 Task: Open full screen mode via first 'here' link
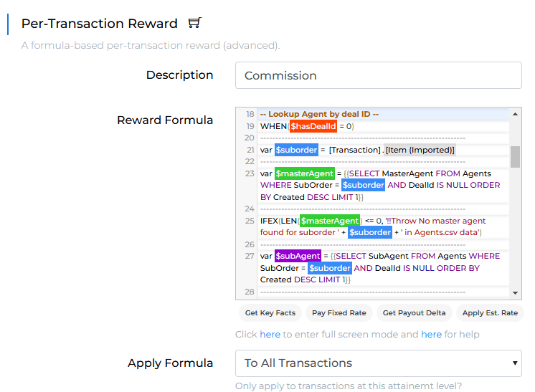click(x=270, y=335)
